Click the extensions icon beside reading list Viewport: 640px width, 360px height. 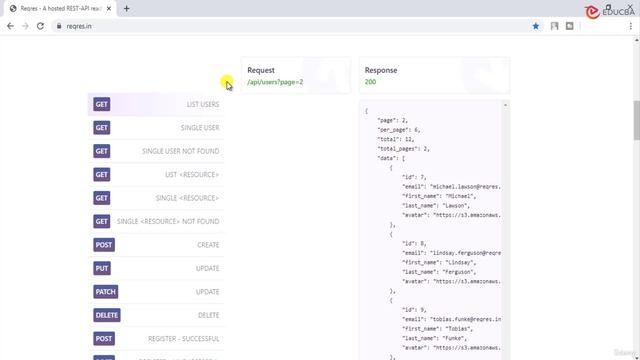point(569,26)
